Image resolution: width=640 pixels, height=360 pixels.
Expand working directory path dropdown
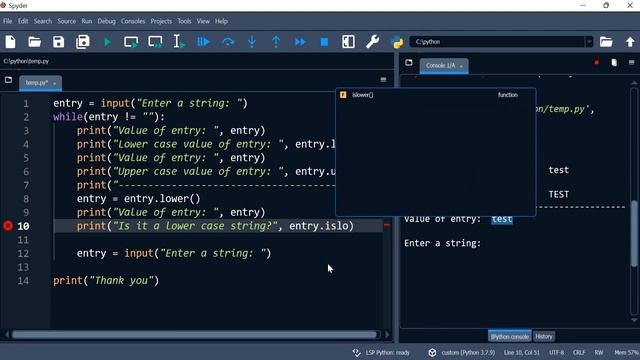tap(589, 42)
